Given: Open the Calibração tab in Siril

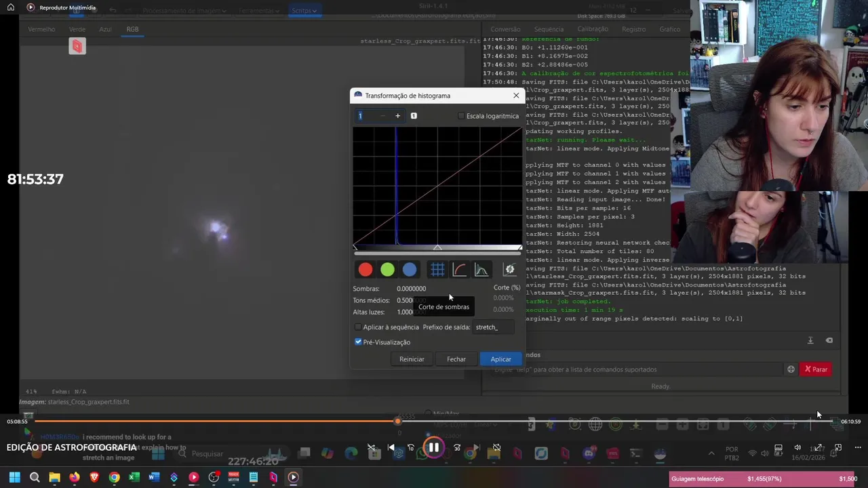Looking at the screenshot, I should point(593,29).
